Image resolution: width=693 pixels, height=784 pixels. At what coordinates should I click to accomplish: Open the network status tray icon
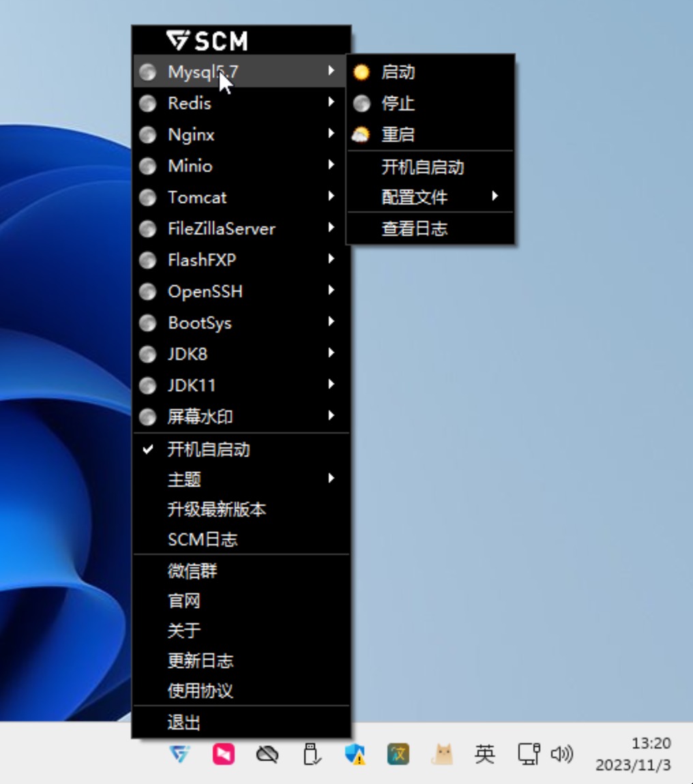click(529, 754)
